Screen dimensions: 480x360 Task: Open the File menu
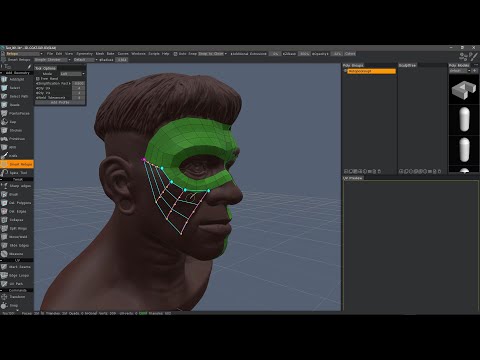(x=50, y=54)
